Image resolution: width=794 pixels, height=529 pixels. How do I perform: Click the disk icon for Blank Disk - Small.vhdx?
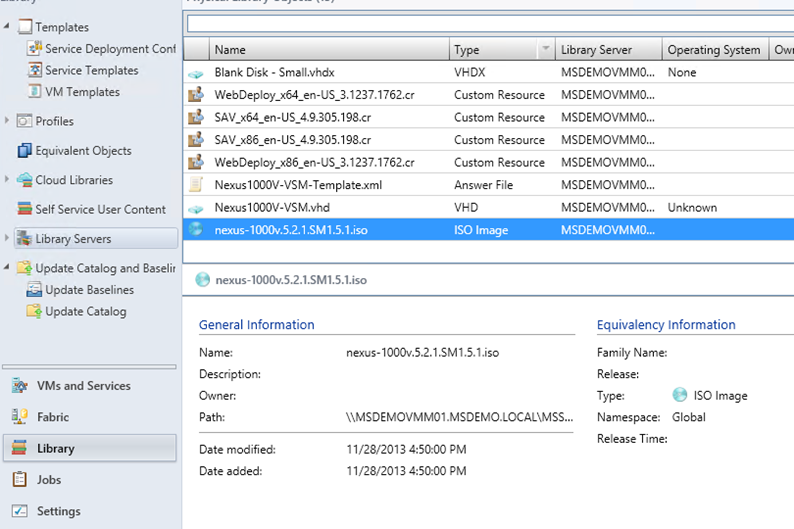[x=196, y=74]
